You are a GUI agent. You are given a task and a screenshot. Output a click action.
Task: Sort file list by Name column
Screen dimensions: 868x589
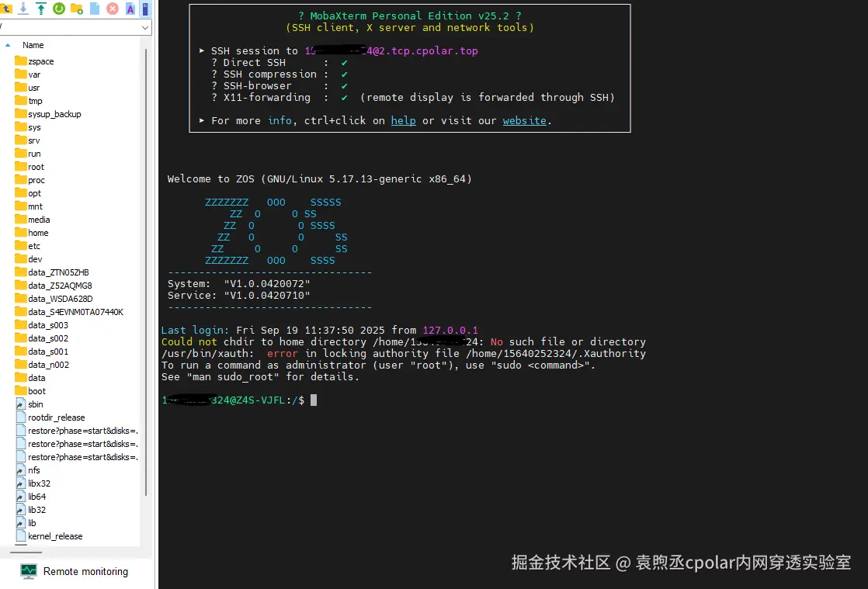pyautogui.click(x=33, y=45)
